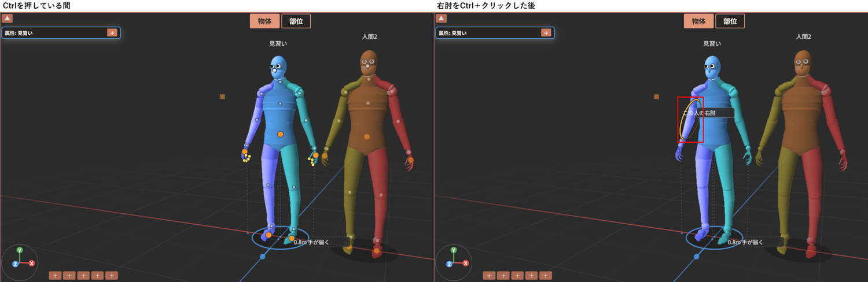Click the blue dot on the blue floor line, left panel
The image size is (868, 282).
(262, 256)
